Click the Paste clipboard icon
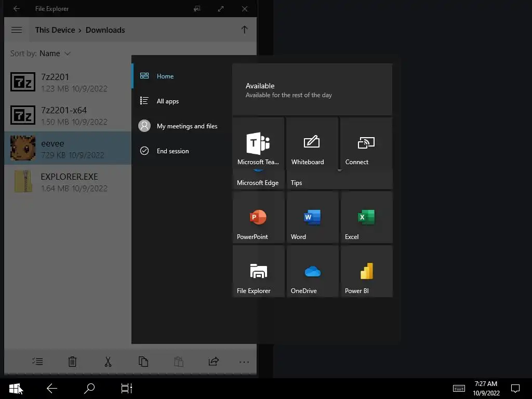 (179, 362)
